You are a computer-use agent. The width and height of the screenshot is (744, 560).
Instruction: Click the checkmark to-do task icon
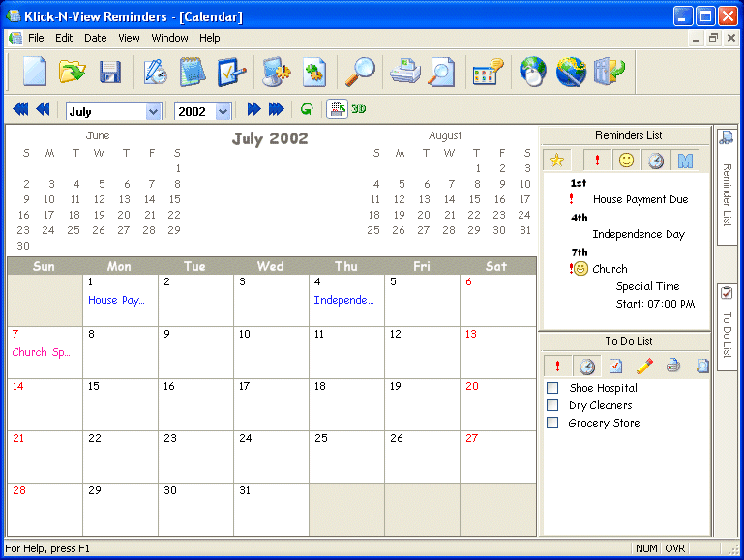click(x=231, y=73)
